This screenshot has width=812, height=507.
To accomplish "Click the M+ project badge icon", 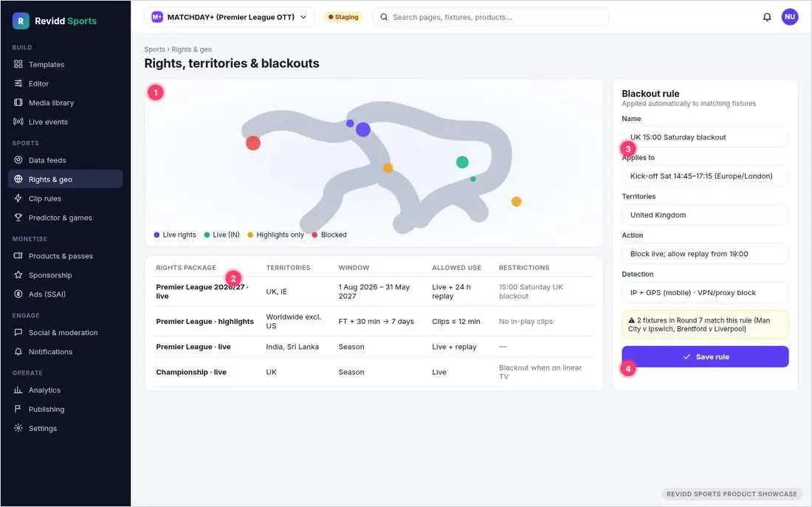I will pos(157,17).
